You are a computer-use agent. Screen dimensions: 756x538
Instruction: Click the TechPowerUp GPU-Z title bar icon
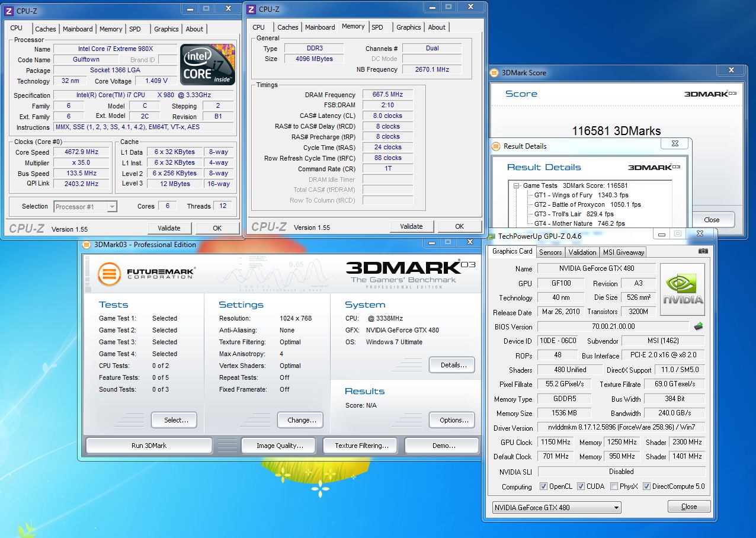[x=491, y=236]
